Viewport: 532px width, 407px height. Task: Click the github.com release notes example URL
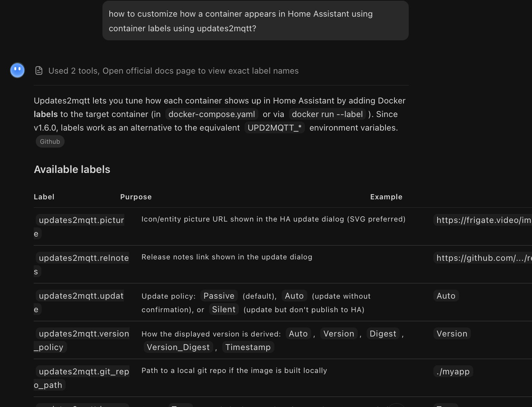(x=483, y=258)
